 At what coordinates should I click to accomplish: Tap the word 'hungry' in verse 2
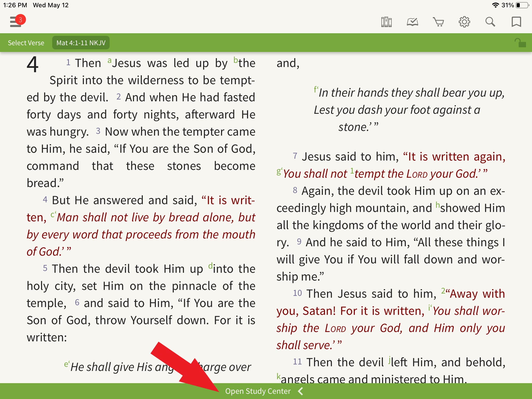[x=68, y=132]
